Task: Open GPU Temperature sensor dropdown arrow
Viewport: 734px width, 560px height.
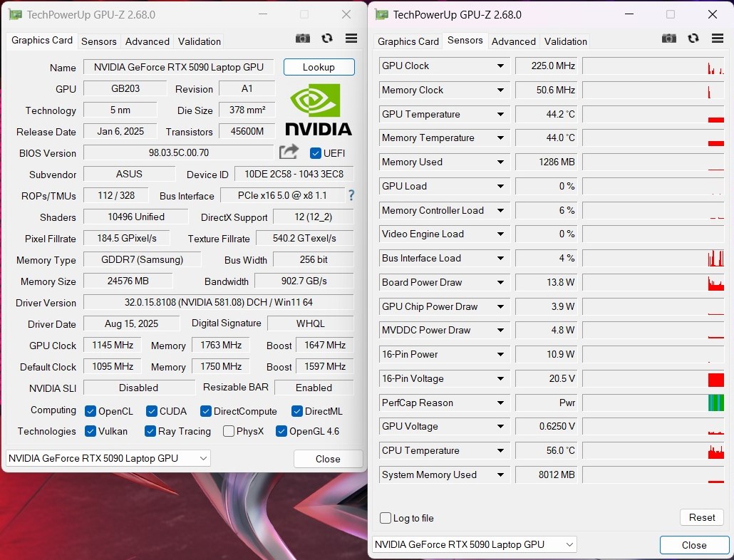Action: click(x=500, y=114)
